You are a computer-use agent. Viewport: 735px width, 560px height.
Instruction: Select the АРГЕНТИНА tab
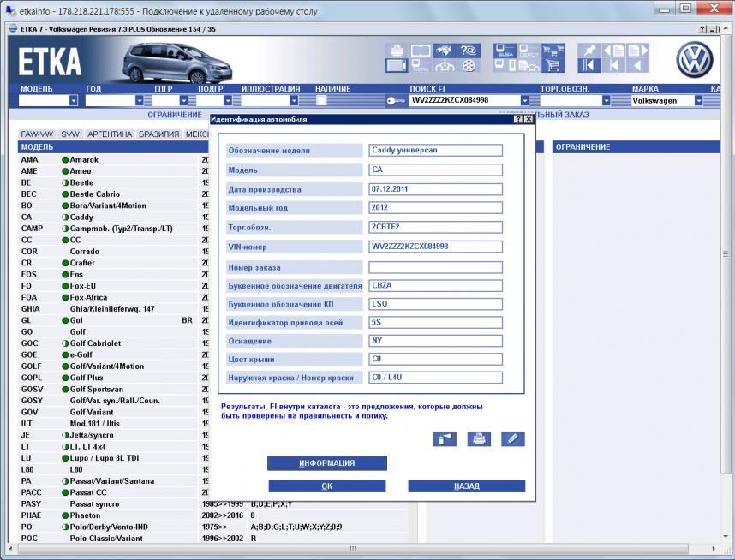point(110,134)
